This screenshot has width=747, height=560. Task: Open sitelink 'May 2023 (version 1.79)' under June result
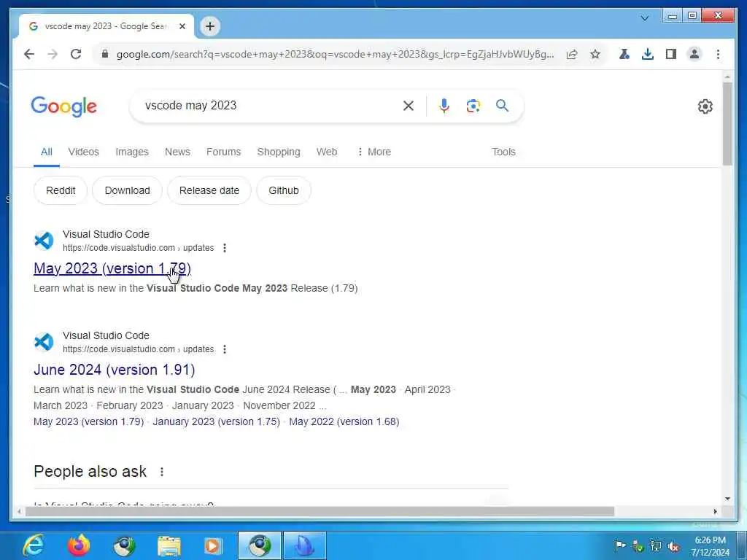coord(88,422)
